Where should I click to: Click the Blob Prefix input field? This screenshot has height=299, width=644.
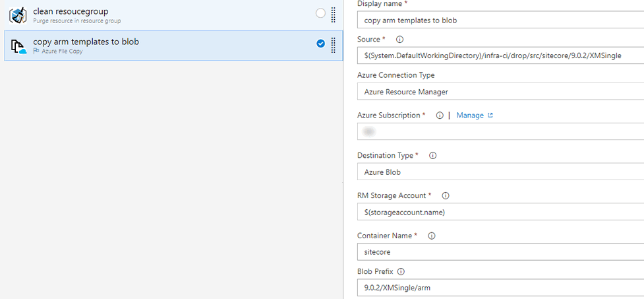501,287
